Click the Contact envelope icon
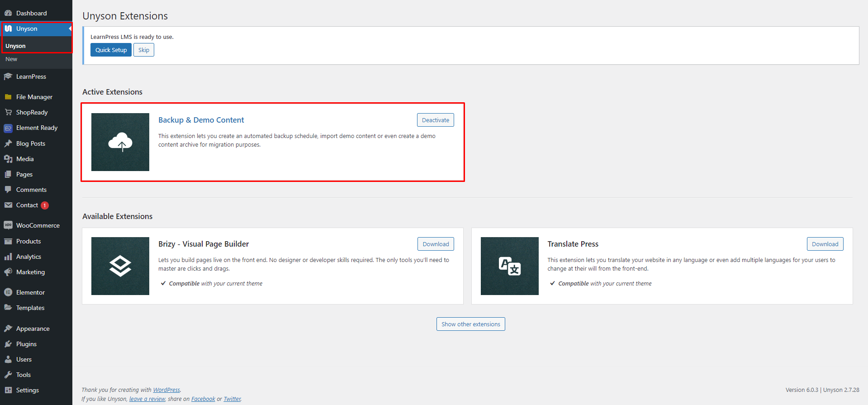The height and width of the screenshot is (405, 868). coord(8,205)
